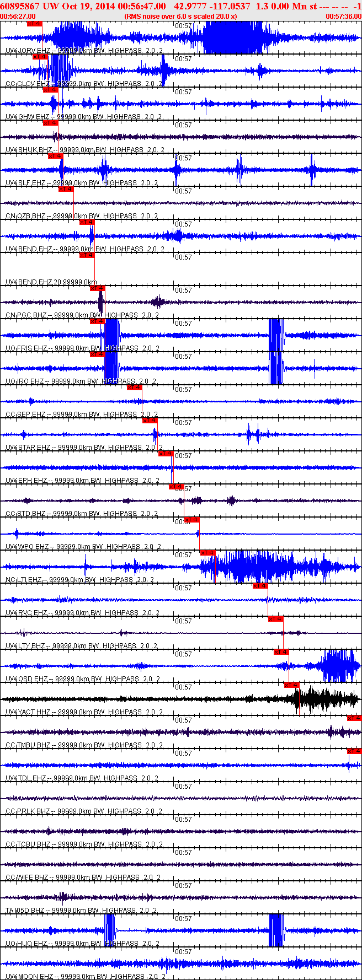Click the red pick marker on LTY trace
362x980 pixels.
coord(275,619)
